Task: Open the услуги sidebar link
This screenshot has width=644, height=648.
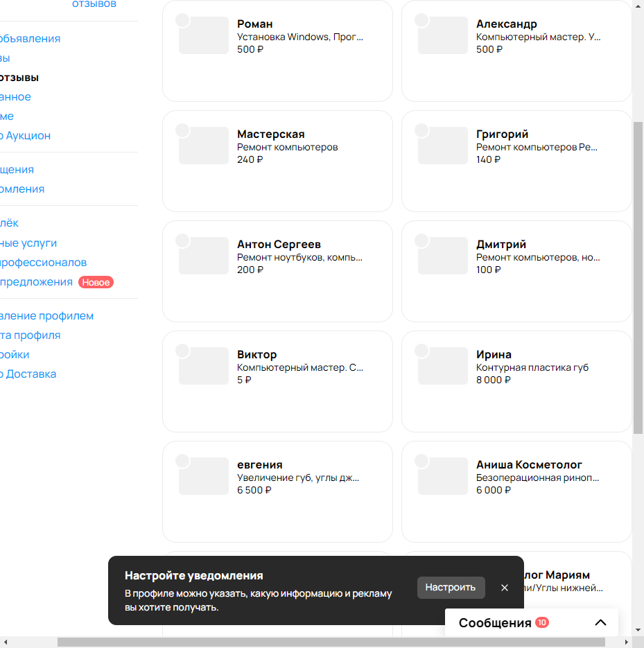Action: point(28,243)
